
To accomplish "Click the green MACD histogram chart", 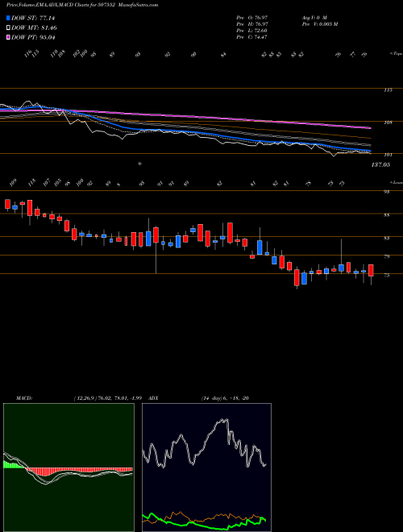I will [x=69, y=468].
